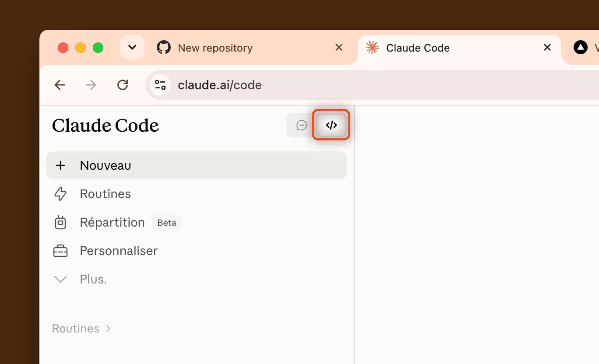Open Personnaliser in the sidebar
Screen dimensions: 599x364
coord(197,251)
